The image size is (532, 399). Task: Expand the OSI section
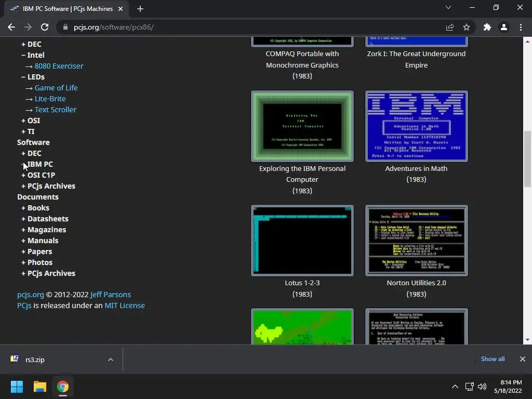click(31, 121)
